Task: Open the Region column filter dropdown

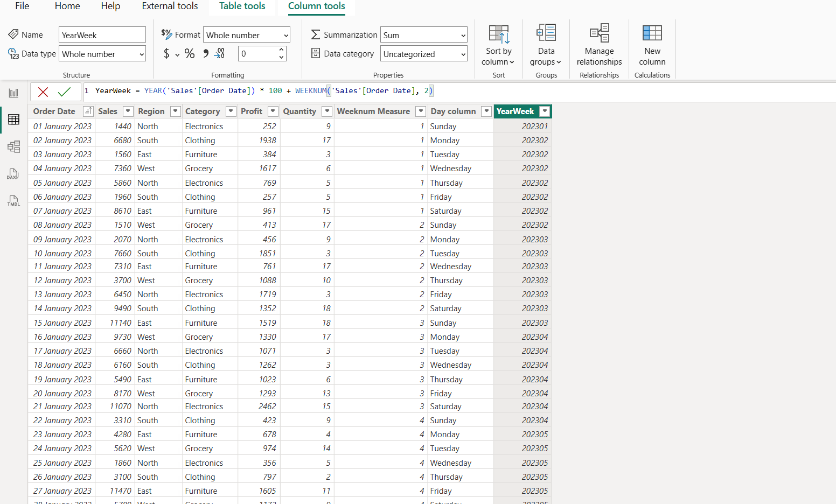Action: pyautogui.click(x=175, y=111)
